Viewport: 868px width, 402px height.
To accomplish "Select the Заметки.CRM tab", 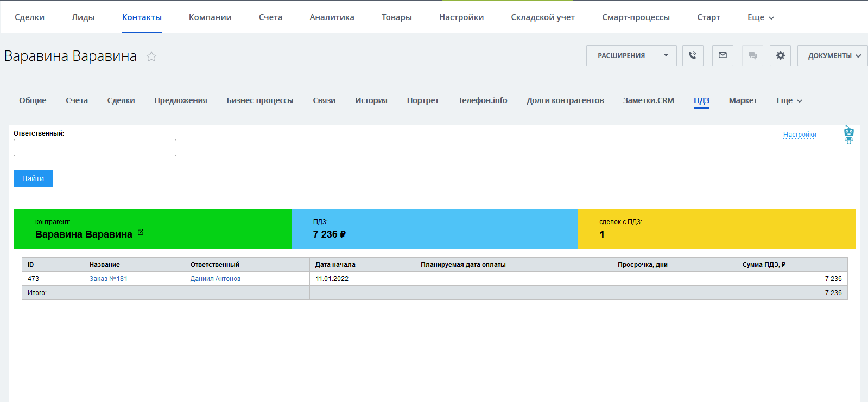I will (x=648, y=100).
